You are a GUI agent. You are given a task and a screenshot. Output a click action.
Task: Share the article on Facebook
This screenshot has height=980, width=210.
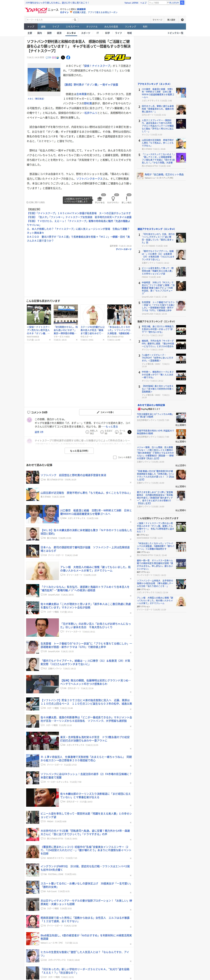(68, 57)
